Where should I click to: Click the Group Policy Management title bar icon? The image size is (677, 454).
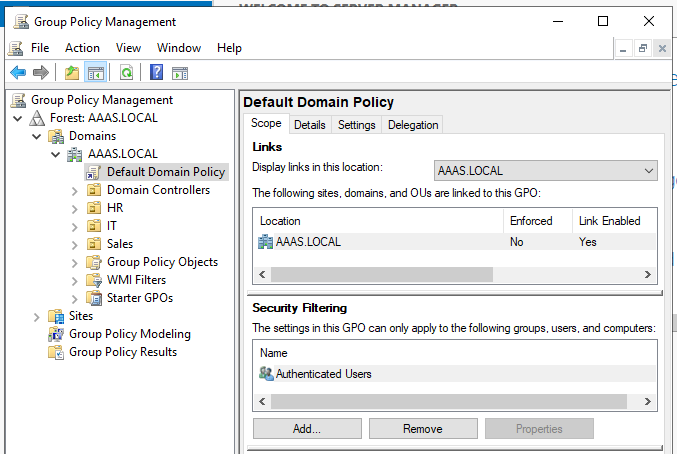tap(21, 22)
